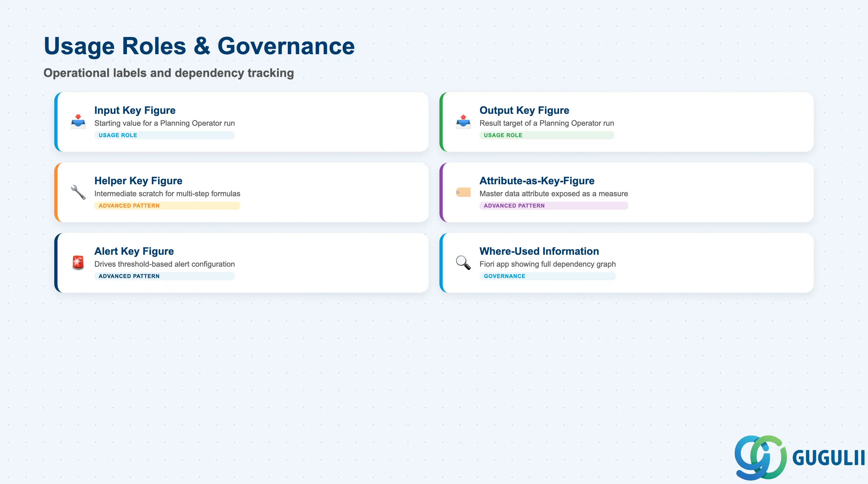868x484 pixels.
Task: Click the USAGE ROLE badge under Input Key Figure
Action: 164,135
